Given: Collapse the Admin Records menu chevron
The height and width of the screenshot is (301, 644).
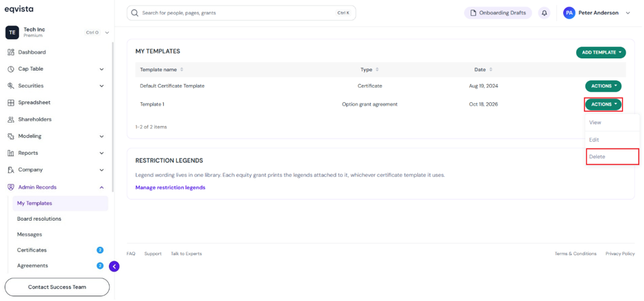Looking at the screenshot, I should 101,187.
